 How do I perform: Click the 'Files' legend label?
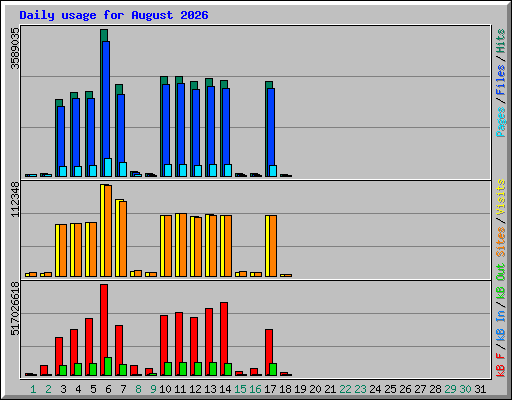501,80
